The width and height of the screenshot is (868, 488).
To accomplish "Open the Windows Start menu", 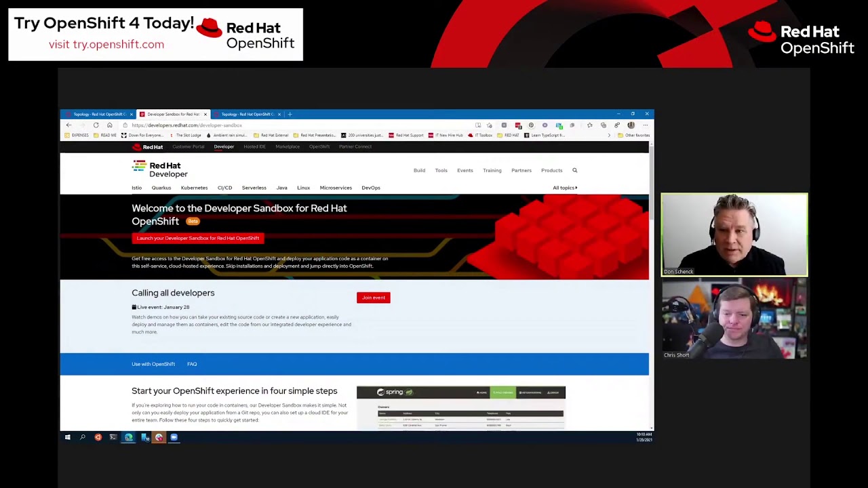I will [x=67, y=437].
